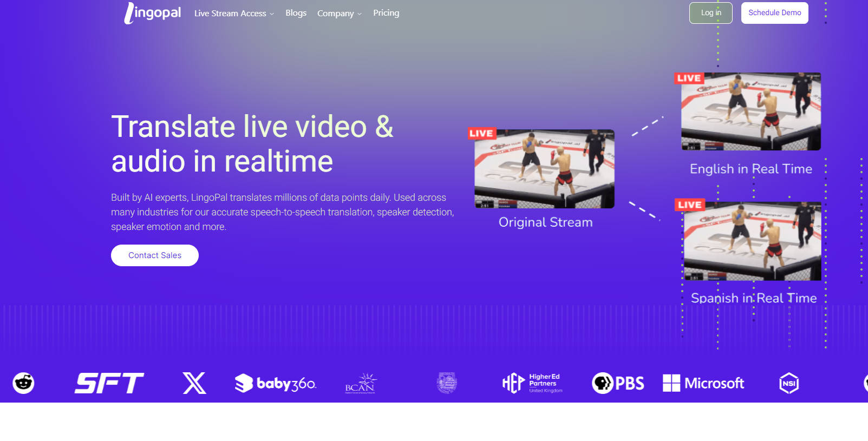Screen dimensions: 868x441
Task: Select the Spanish in Real Time video
Action: click(752, 241)
